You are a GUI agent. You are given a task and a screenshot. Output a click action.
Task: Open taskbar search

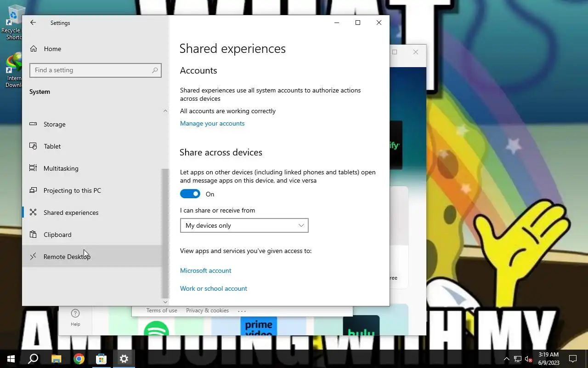pyautogui.click(x=33, y=359)
